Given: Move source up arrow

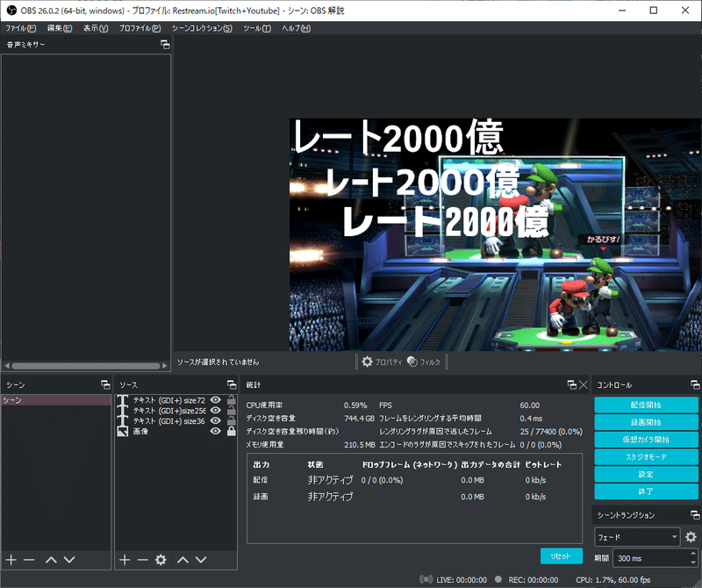Looking at the screenshot, I should pyautogui.click(x=183, y=560).
